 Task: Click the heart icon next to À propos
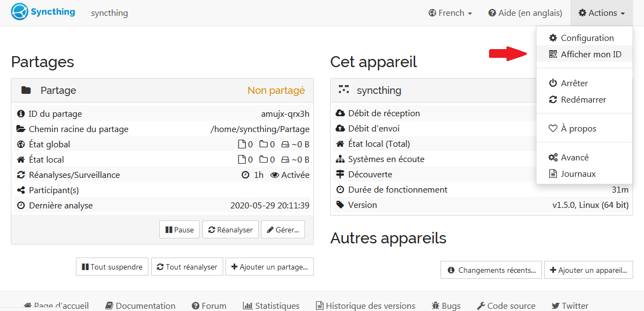(x=553, y=129)
